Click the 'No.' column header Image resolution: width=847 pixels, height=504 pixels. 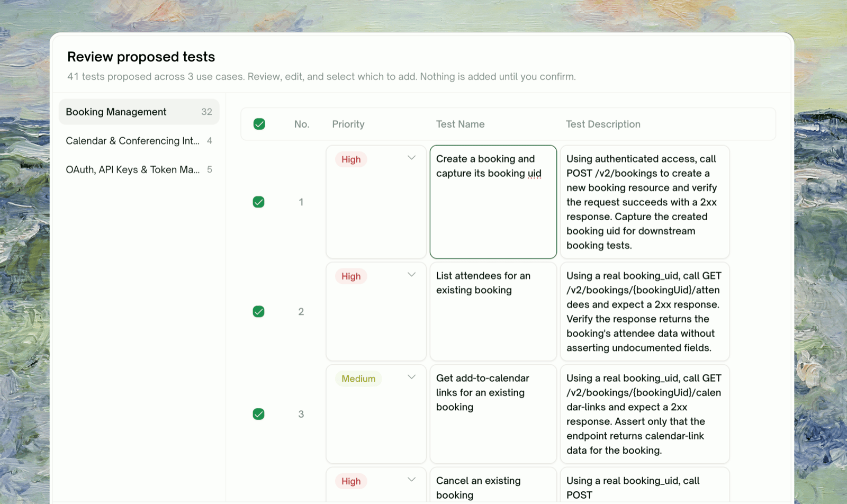tap(302, 124)
